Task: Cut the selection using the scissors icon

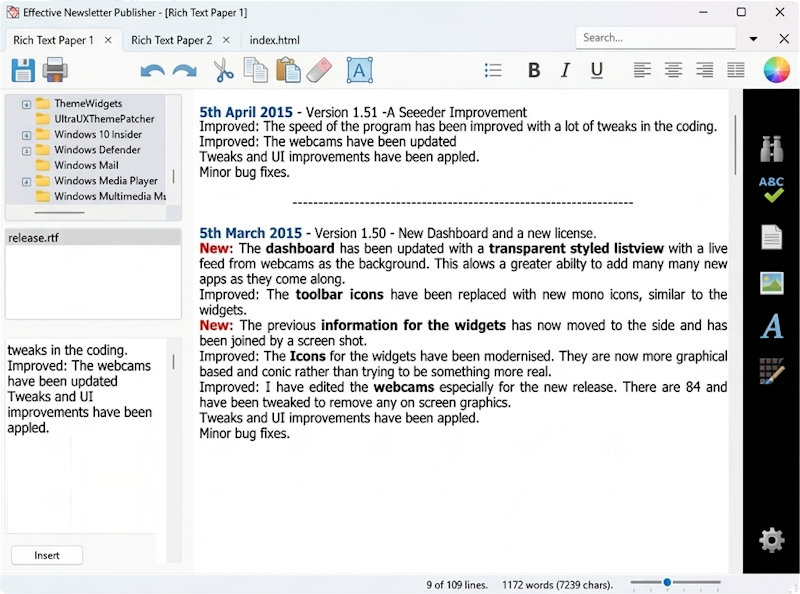Action: (224, 70)
